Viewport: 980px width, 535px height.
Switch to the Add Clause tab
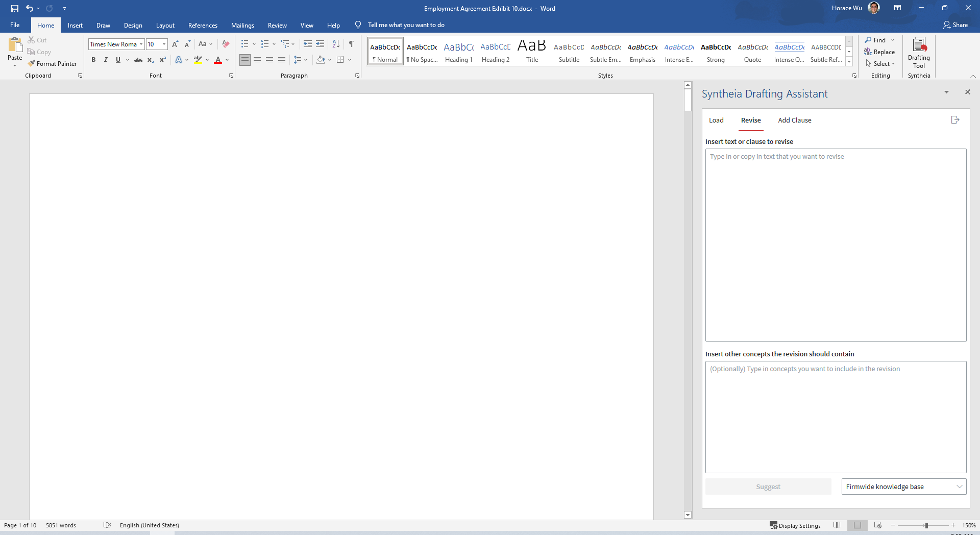click(794, 120)
